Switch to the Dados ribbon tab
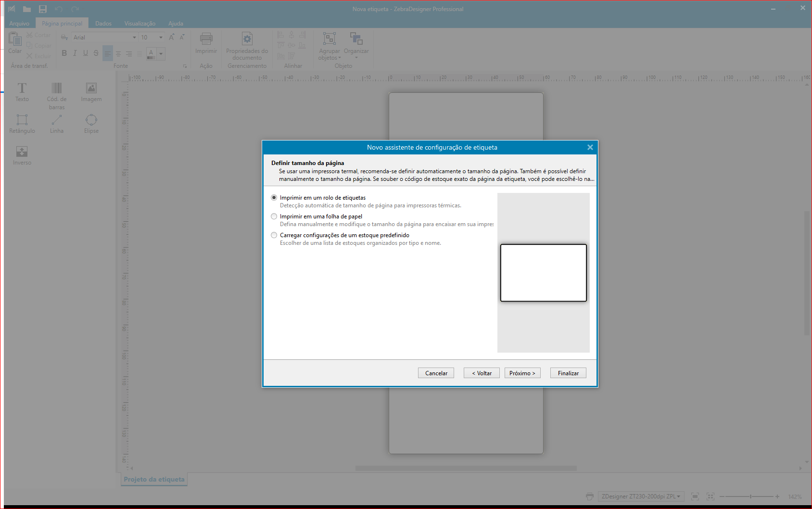The width and height of the screenshot is (812, 509). 103,23
